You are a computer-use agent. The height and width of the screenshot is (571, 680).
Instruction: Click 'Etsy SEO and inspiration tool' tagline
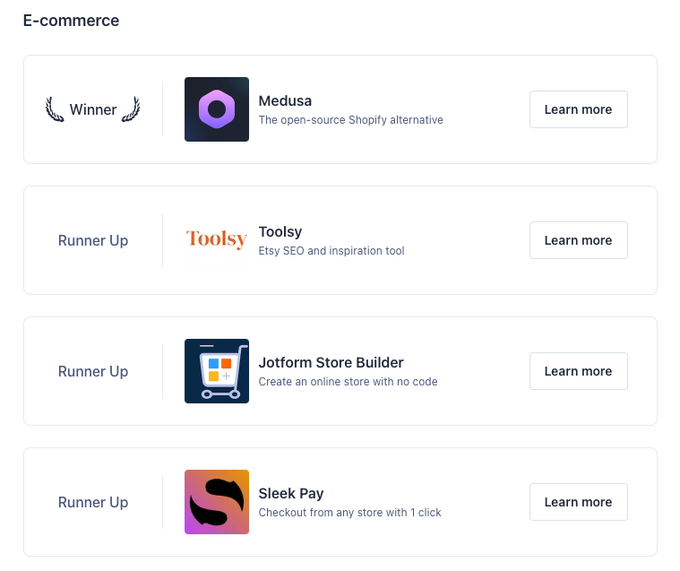[x=331, y=251]
